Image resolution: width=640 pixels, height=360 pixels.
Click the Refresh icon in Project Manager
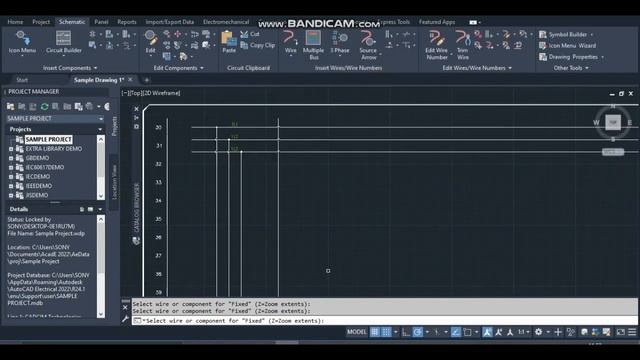point(44,107)
